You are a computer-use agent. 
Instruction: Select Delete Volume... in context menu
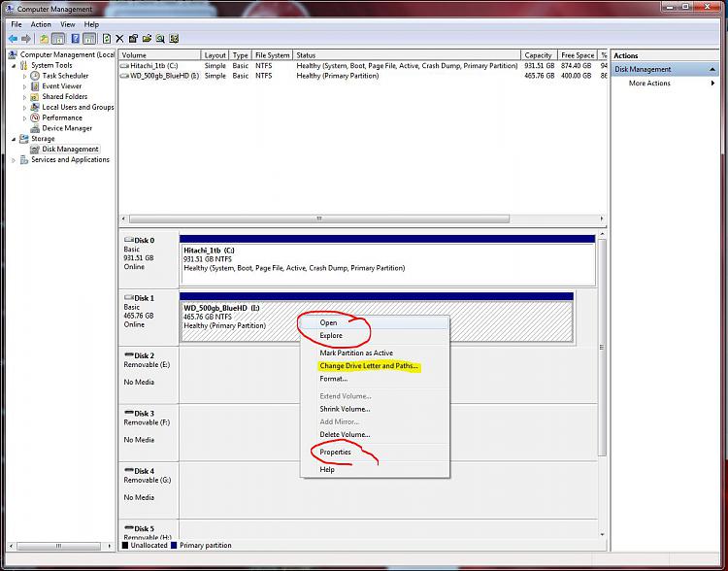(375, 434)
